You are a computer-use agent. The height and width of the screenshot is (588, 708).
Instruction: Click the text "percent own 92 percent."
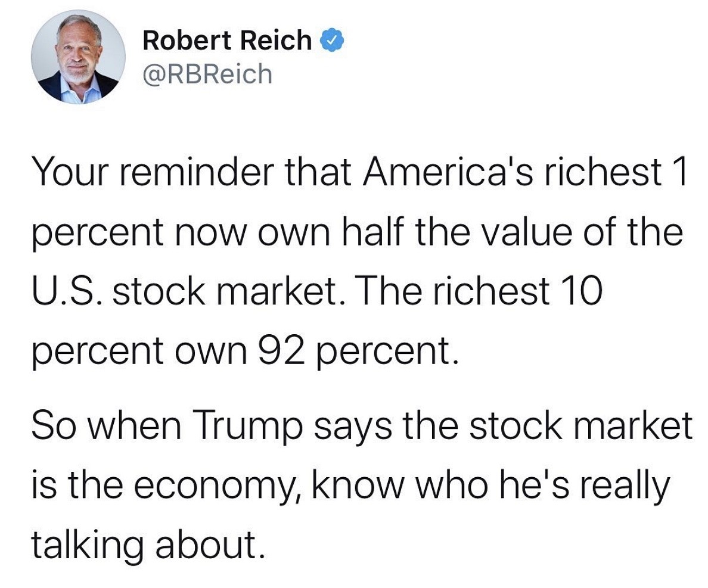point(245,352)
